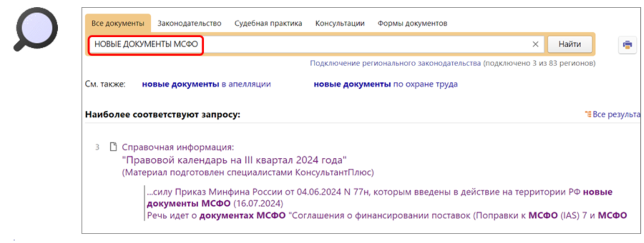Follow «новые документы по охране труда» suggestion
Image resolution: width=644 pixels, height=243 pixels.
386,84
